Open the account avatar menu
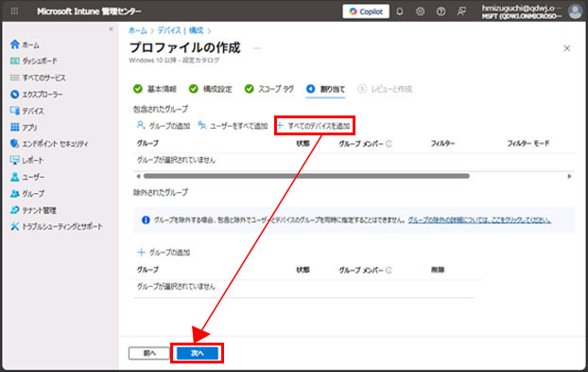The width and height of the screenshot is (588, 372). click(x=575, y=11)
